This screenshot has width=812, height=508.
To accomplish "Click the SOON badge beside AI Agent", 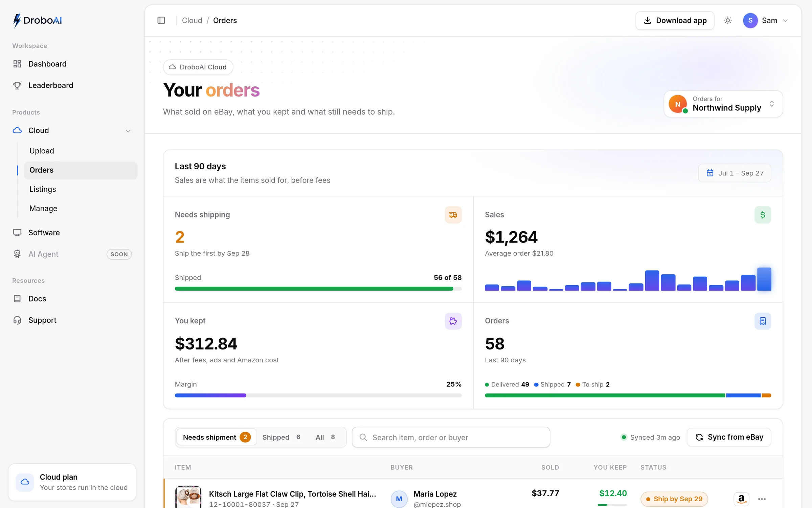I will click(119, 254).
